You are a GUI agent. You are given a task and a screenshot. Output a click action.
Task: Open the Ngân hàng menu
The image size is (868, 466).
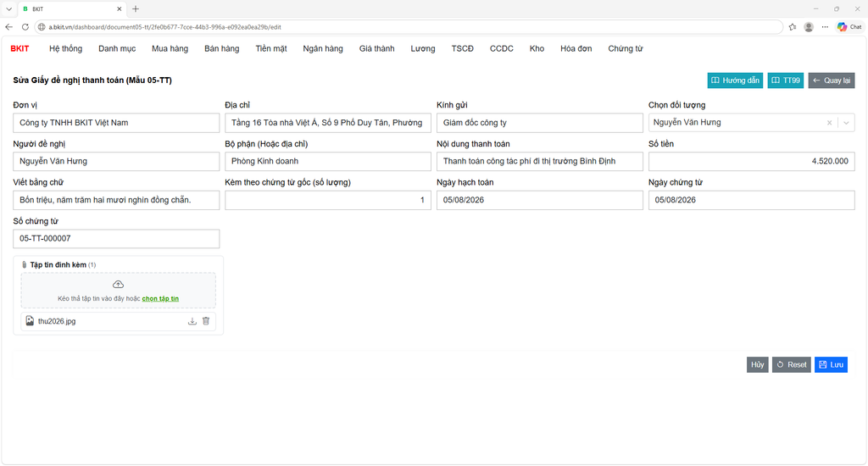(x=323, y=48)
